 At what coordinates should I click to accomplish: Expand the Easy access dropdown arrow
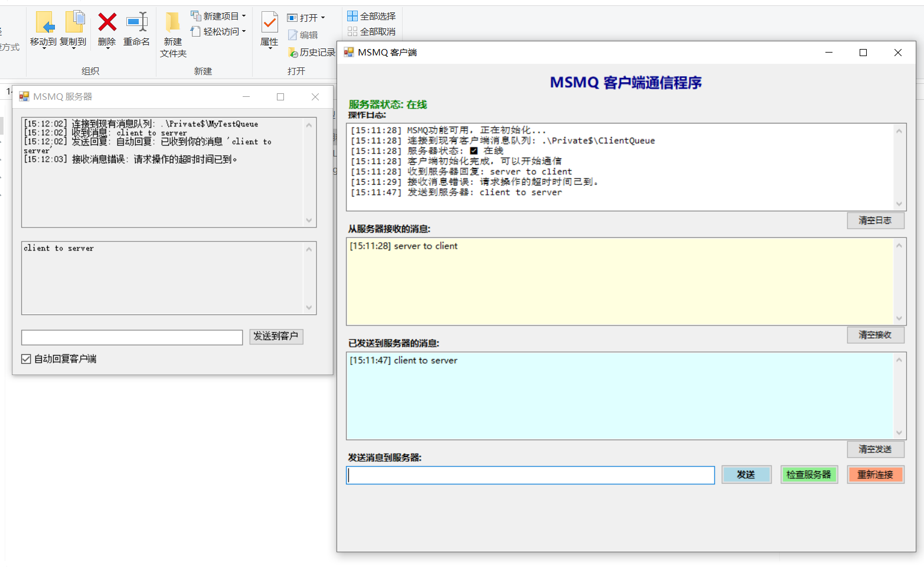[244, 31]
